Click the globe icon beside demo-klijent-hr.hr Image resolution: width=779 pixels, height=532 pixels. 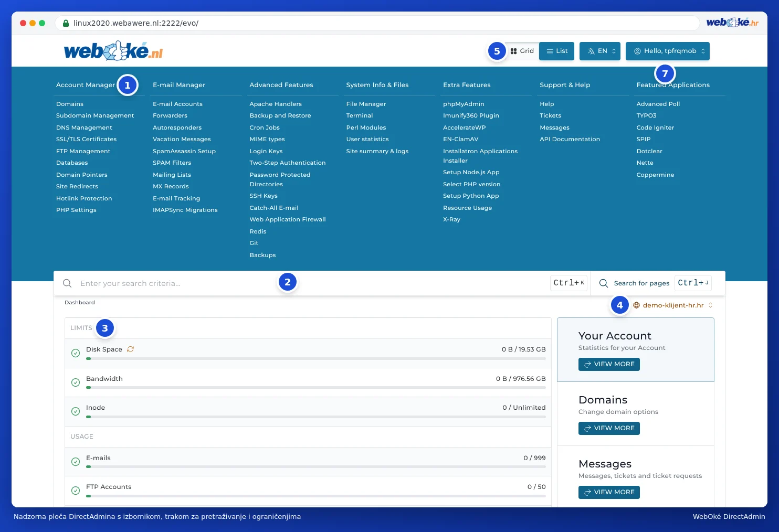[637, 305]
